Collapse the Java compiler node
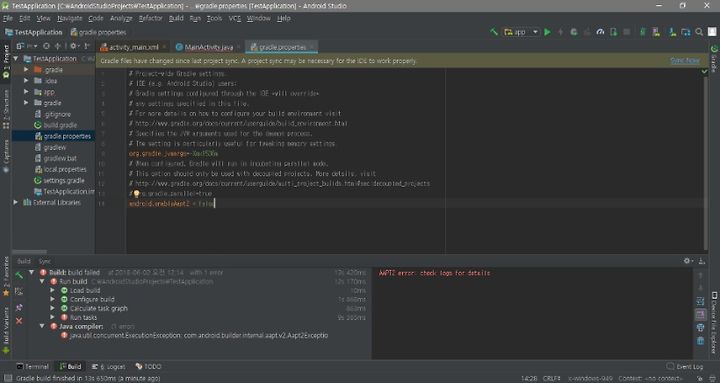The height and width of the screenshot is (383, 720). pyautogui.click(x=42, y=326)
